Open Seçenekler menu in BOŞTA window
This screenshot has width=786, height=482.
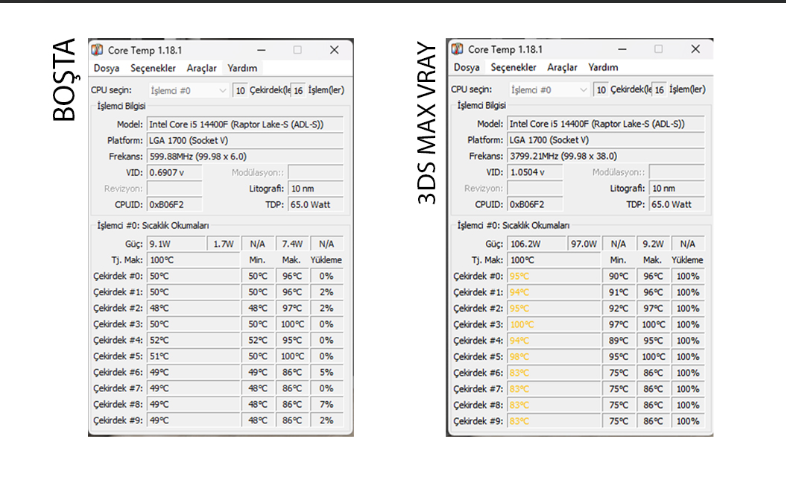(153, 68)
